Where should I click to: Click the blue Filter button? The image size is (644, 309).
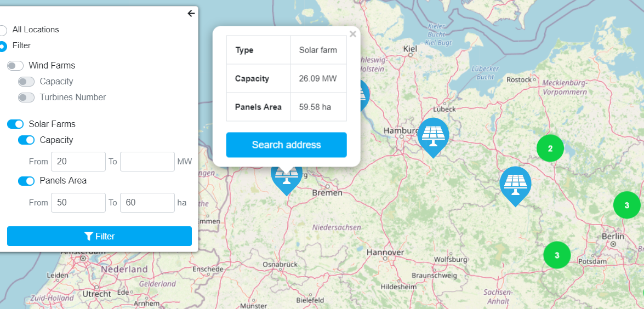(x=99, y=236)
